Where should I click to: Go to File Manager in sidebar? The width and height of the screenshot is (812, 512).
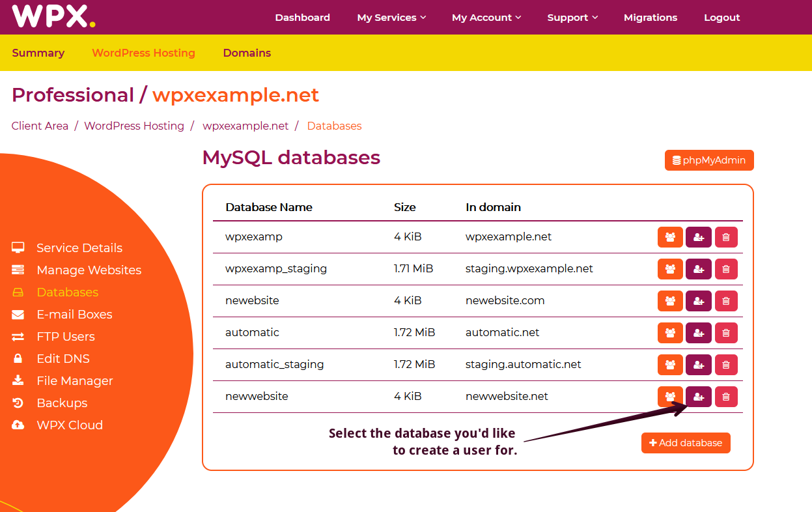pyautogui.click(x=74, y=381)
